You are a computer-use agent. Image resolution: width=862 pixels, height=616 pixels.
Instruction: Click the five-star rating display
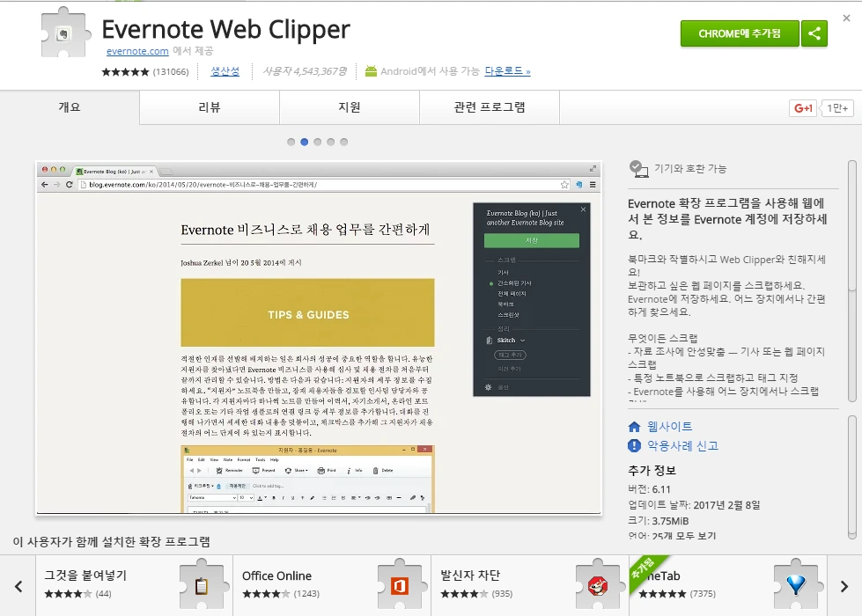click(x=125, y=71)
